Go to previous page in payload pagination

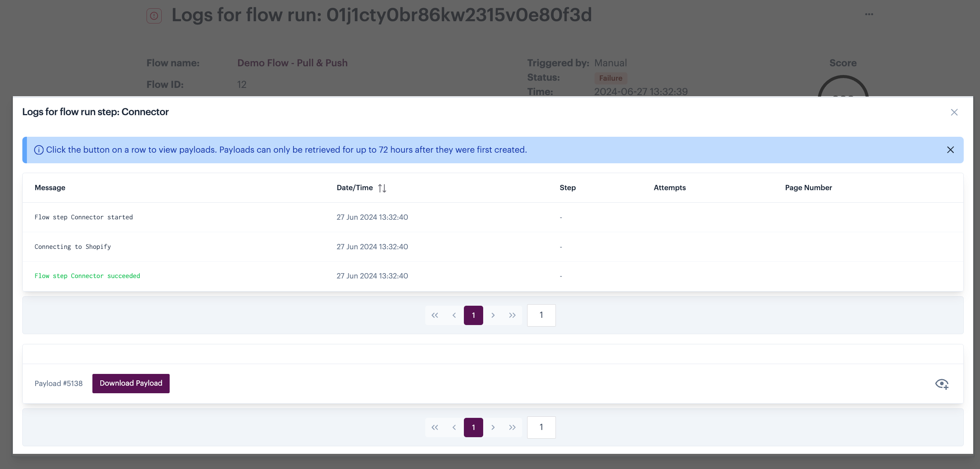(454, 427)
